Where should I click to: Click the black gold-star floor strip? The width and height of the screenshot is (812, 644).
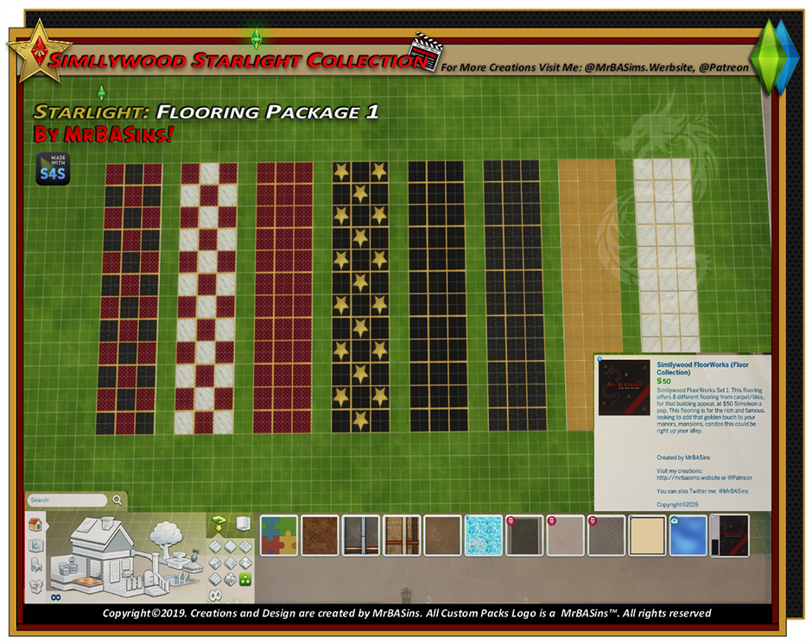(x=360, y=297)
